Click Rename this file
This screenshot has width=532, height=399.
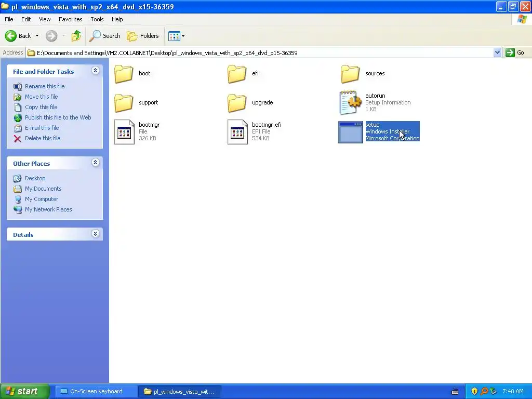pyautogui.click(x=45, y=86)
